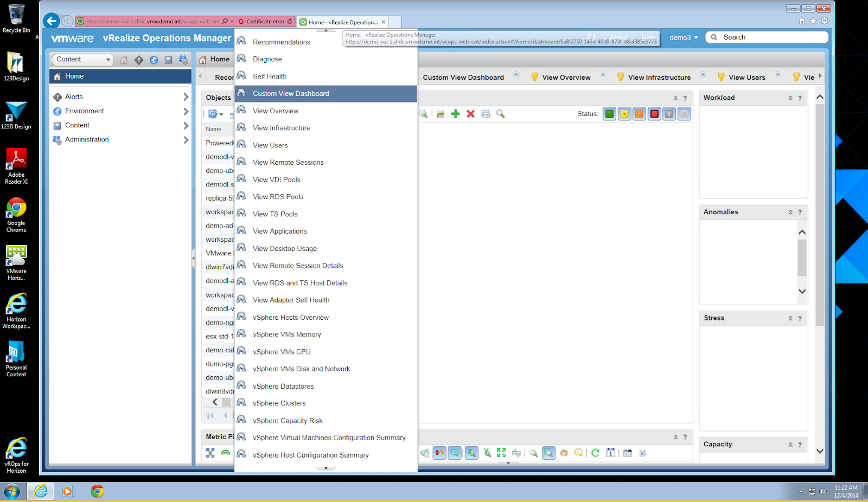Screen dimensions: 868x502
Task: Toggle the green data-tooltip bubble button
Action: [x=455, y=453]
